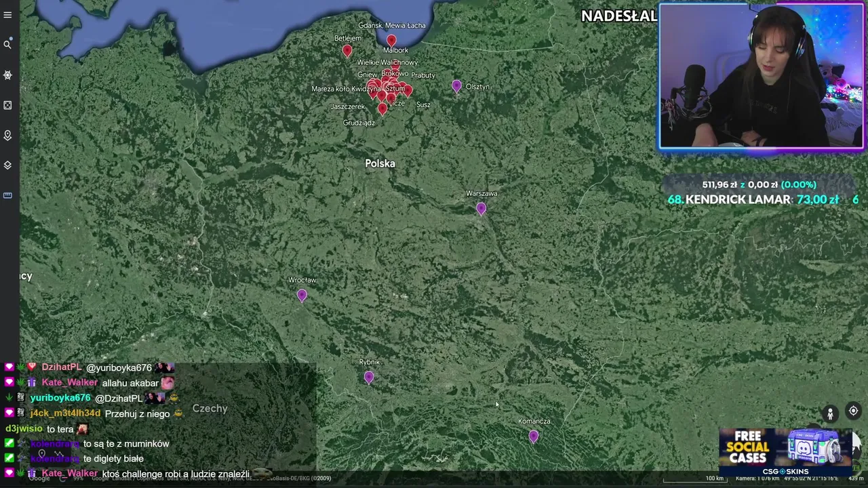
Task: Click the NADESŁAŁ overlay text
Action: (x=619, y=16)
